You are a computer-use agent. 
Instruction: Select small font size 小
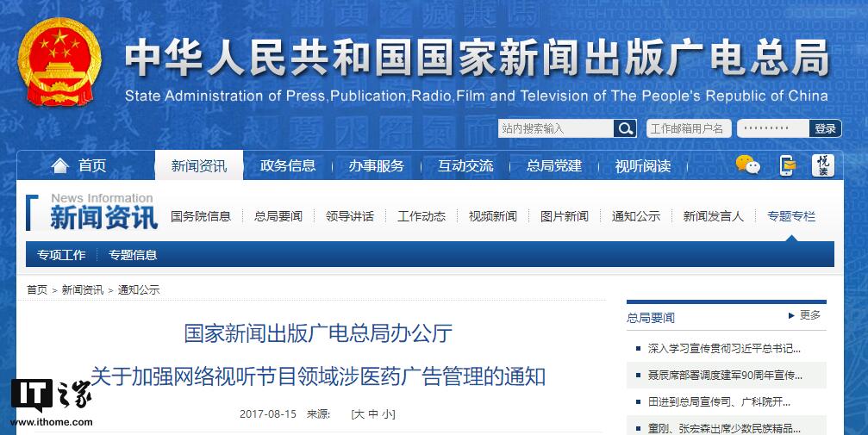click(x=388, y=414)
